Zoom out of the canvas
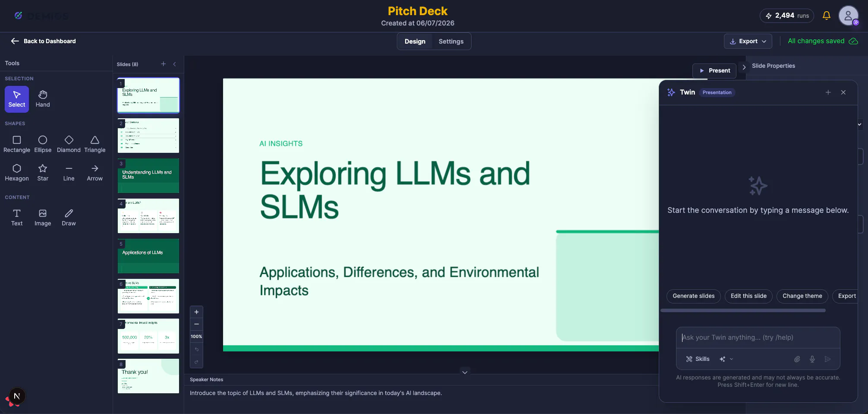This screenshot has width=868, height=414. pyautogui.click(x=196, y=324)
